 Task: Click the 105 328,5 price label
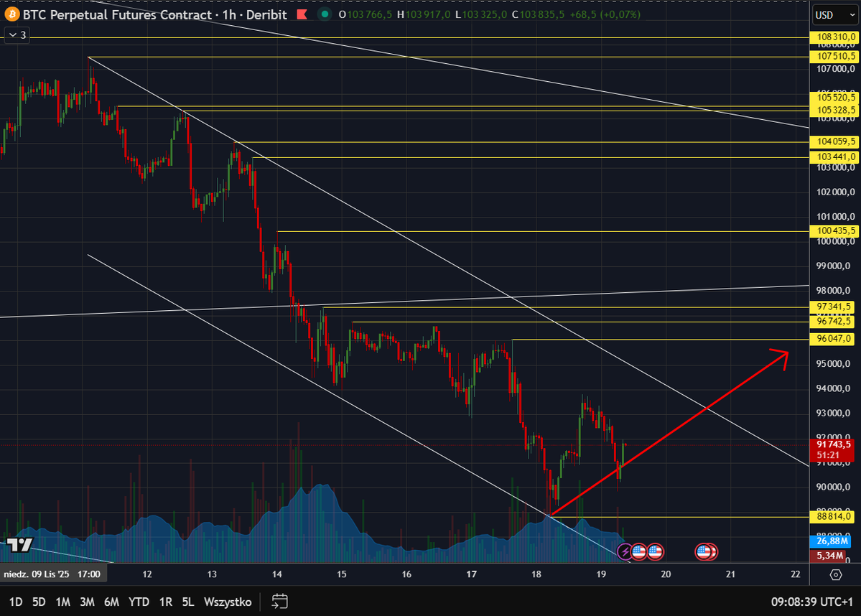[834, 111]
